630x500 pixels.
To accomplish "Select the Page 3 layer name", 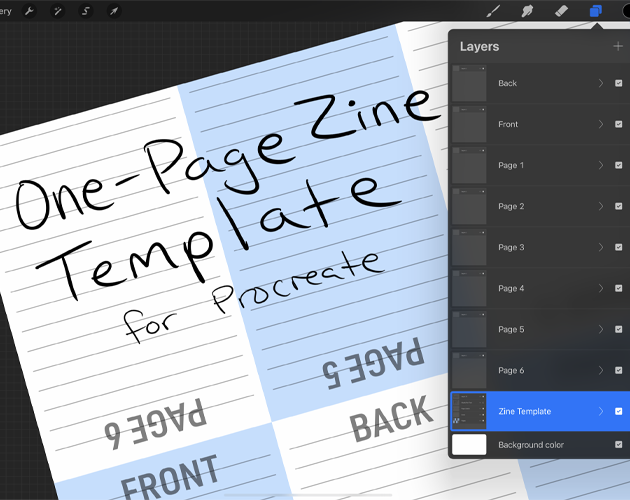I will click(x=511, y=247).
